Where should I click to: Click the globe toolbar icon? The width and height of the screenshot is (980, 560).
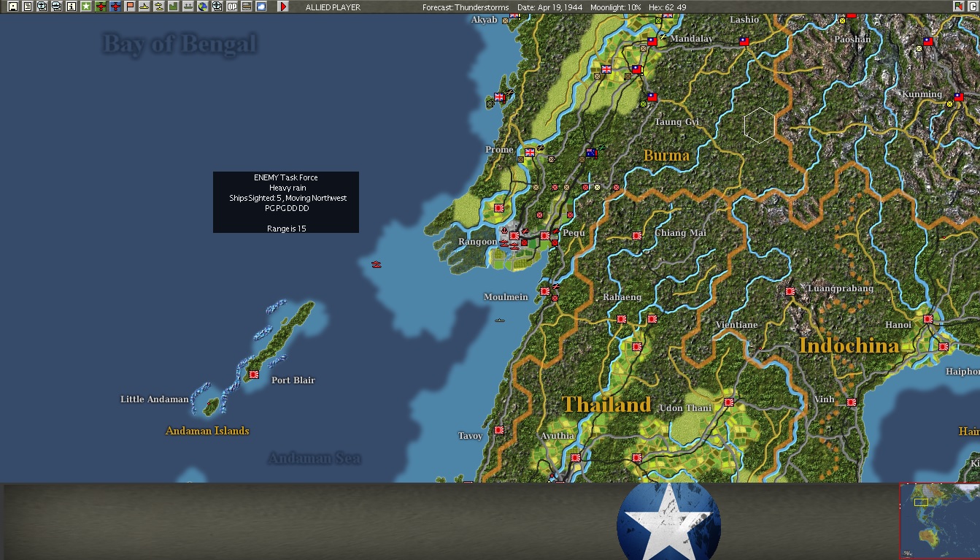(x=202, y=7)
